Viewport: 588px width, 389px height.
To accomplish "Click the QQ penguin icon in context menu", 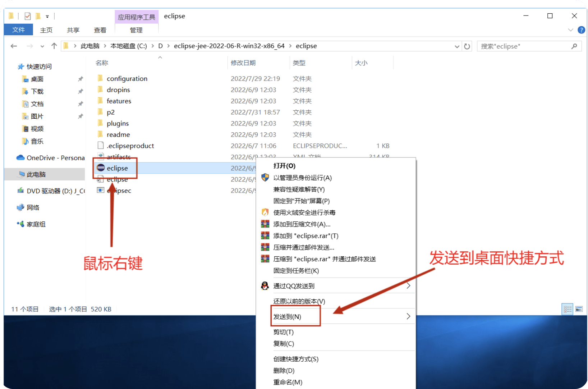I will pyautogui.click(x=265, y=286).
